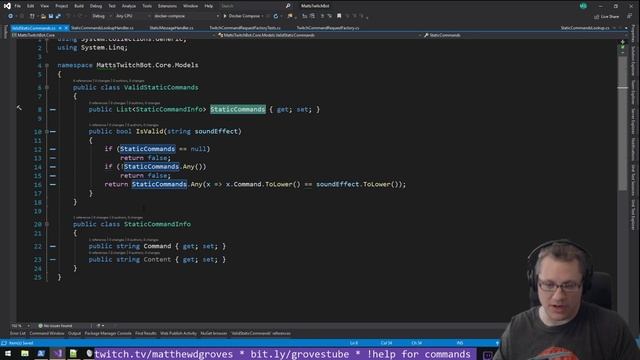Click the Save All toolbar icon

(58, 16)
